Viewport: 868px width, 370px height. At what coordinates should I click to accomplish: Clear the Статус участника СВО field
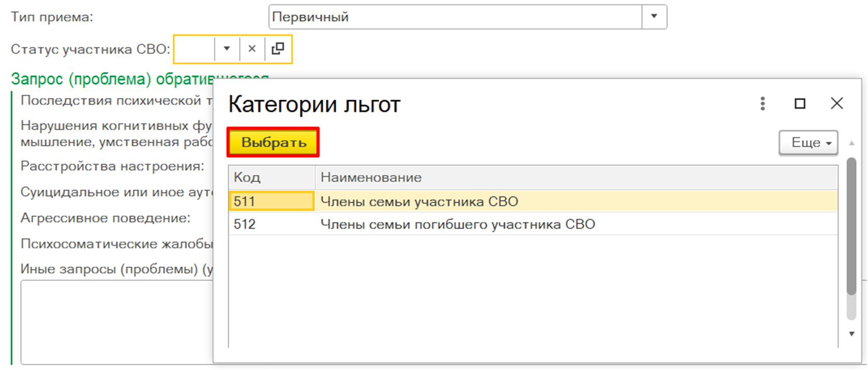pyautogui.click(x=252, y=49)
